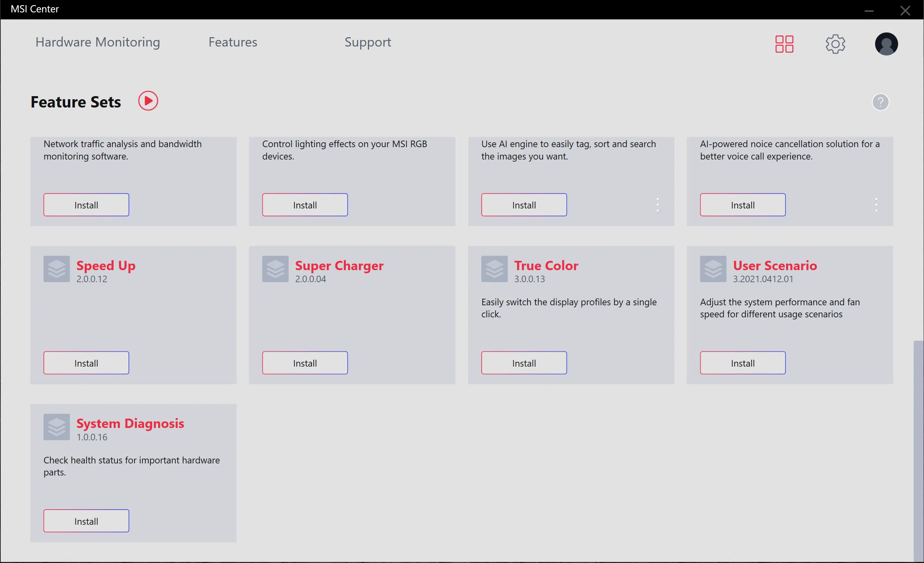Switch to the Features tab
924x563 pixels.
coord(233,42)
